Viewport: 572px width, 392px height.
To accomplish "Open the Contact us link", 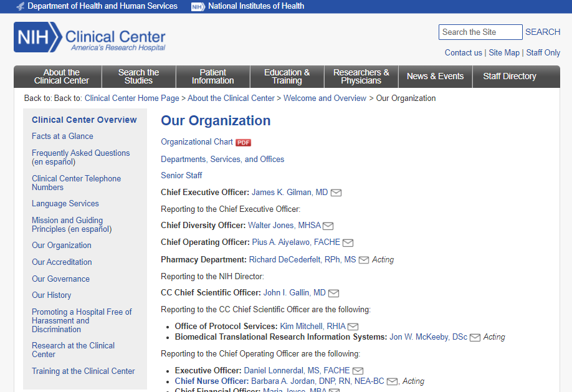I will tap(464, 52).
